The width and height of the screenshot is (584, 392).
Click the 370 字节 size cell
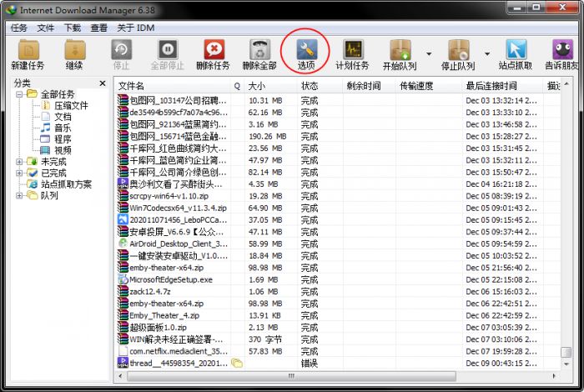tap(264, 339)
